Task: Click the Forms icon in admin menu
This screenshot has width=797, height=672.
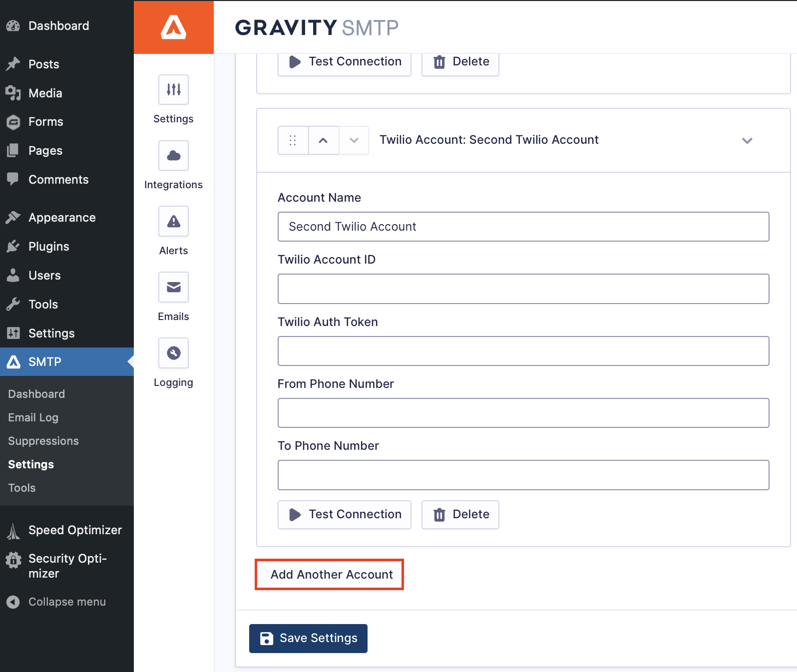Action: click(x=13, y=122)
